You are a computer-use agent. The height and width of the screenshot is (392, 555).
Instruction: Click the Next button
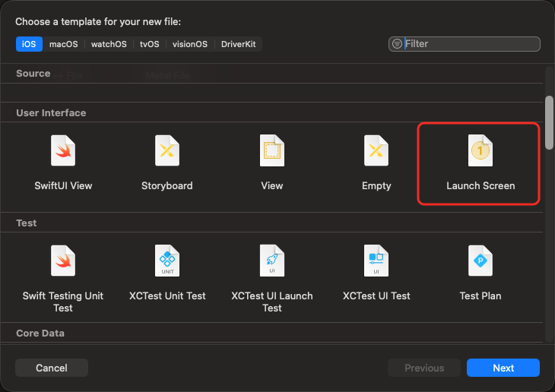tap(503, 368)
